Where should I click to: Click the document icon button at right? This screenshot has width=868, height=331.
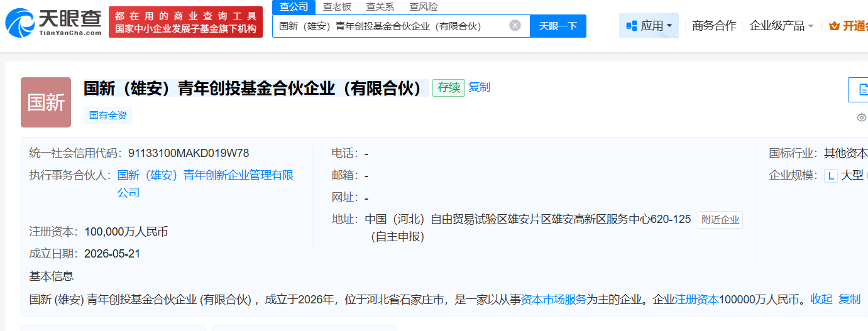point(859,90)
